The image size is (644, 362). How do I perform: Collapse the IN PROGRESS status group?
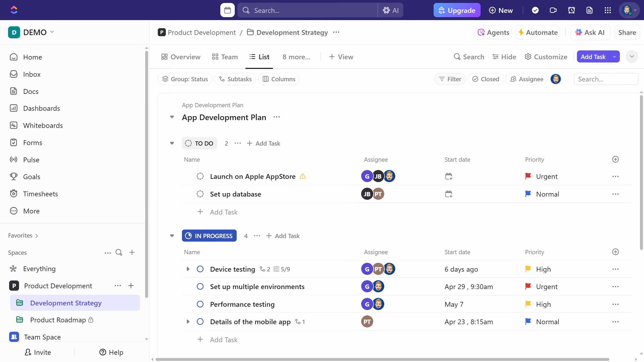(x=172, y=236)
